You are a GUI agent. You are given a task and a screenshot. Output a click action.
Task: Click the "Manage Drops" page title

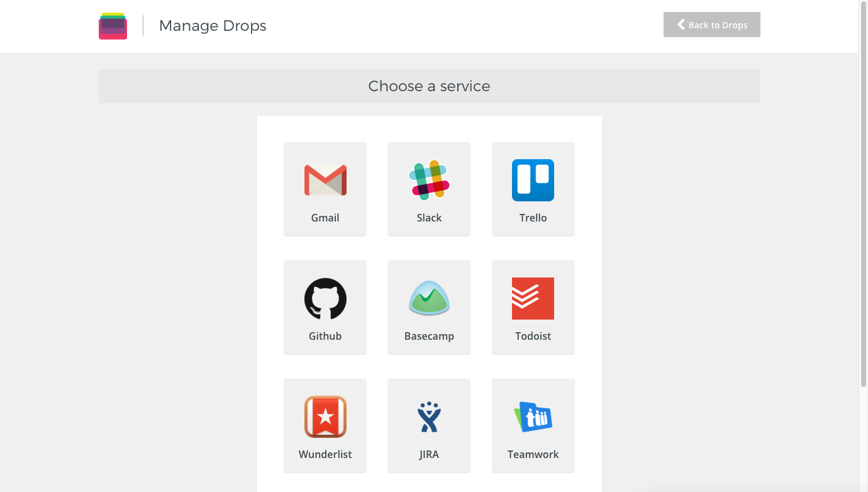[213, 26]
